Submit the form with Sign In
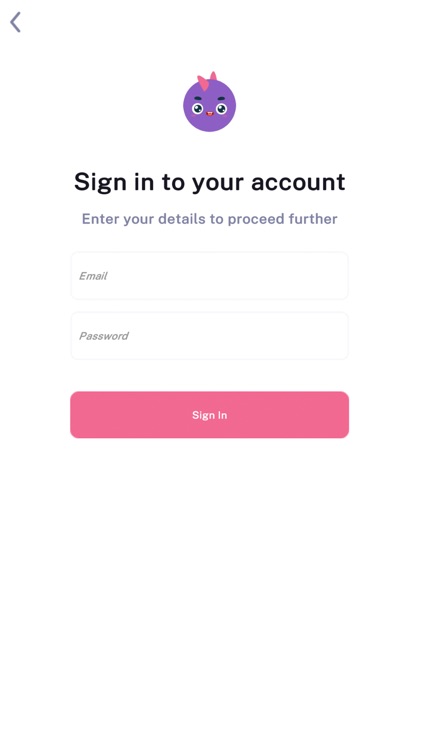 click(x=210, y=415)
